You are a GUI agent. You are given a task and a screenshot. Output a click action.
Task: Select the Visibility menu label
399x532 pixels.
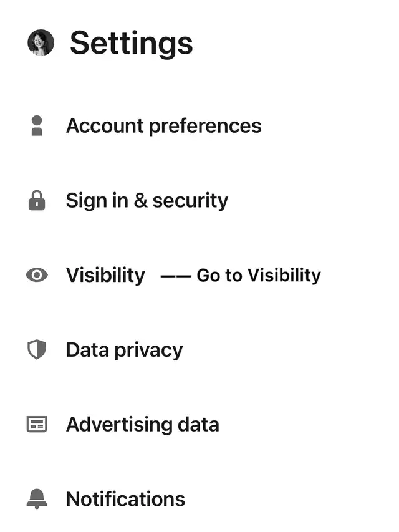click(105, 275)
